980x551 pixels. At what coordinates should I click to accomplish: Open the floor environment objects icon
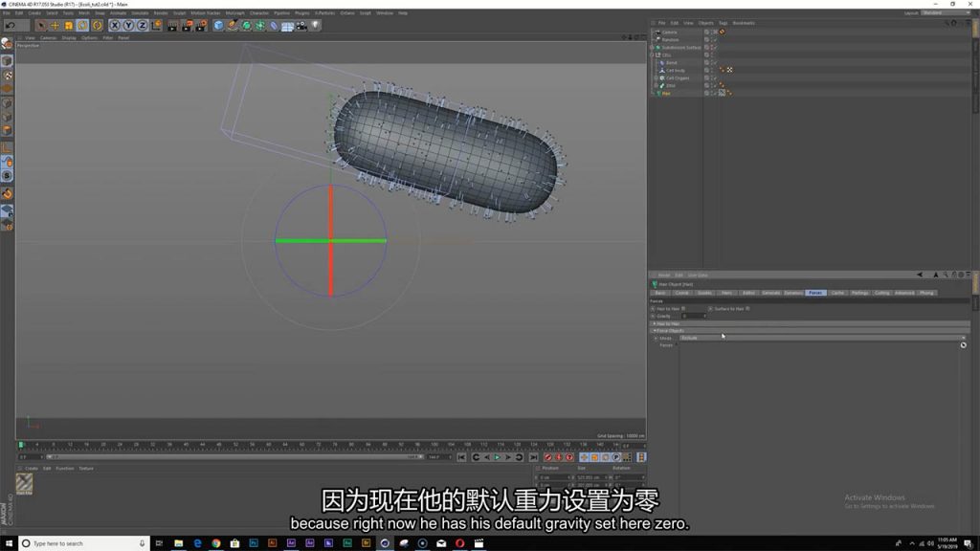coord(287,26)
